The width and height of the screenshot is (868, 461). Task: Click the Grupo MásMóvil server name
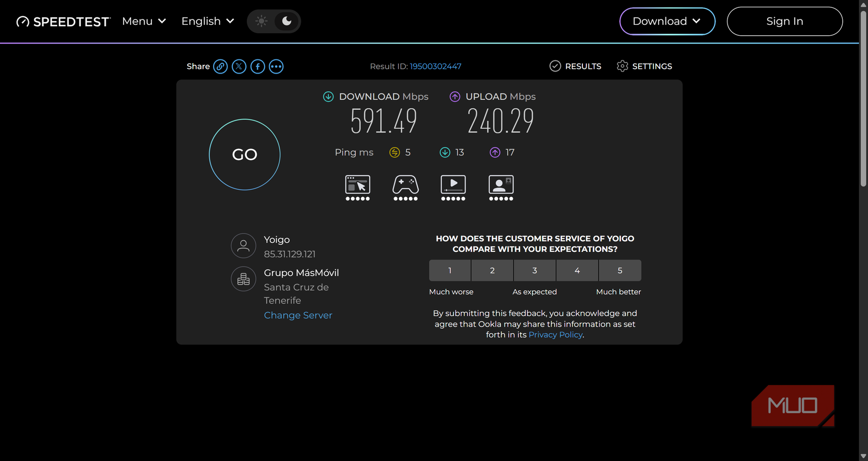301,273
